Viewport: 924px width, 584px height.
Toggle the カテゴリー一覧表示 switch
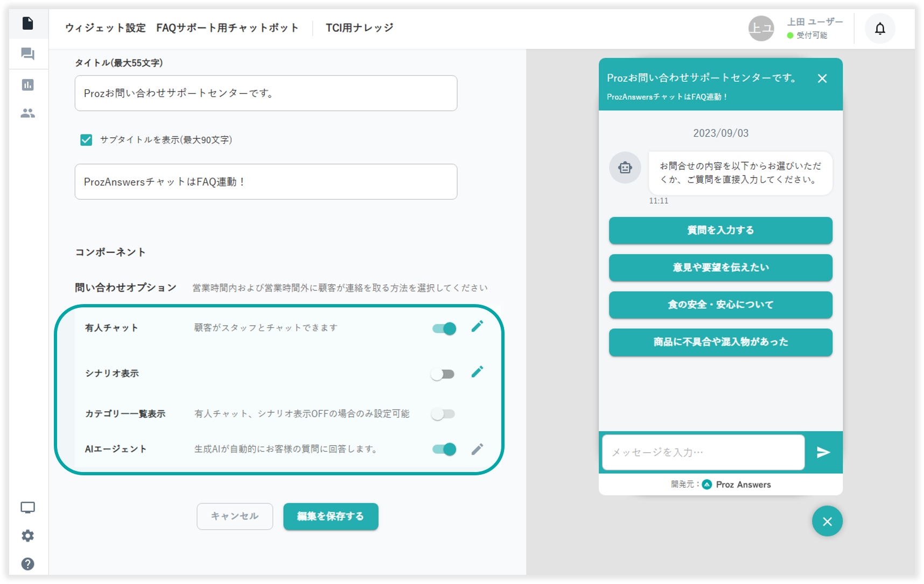click(443, 414)
